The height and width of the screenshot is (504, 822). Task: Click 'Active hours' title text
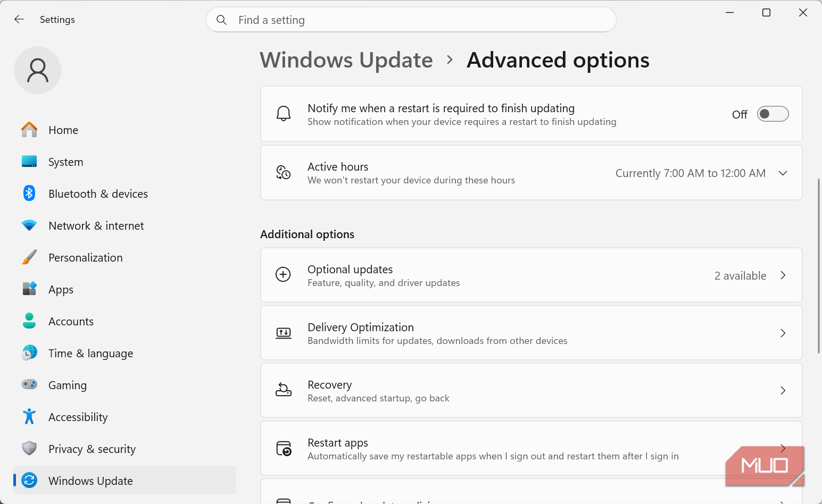(x=338, y=167)
